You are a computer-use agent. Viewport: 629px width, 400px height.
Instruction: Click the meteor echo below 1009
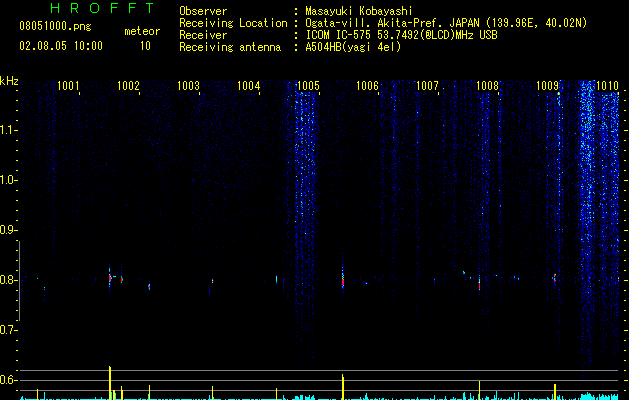tap(555, 278)
